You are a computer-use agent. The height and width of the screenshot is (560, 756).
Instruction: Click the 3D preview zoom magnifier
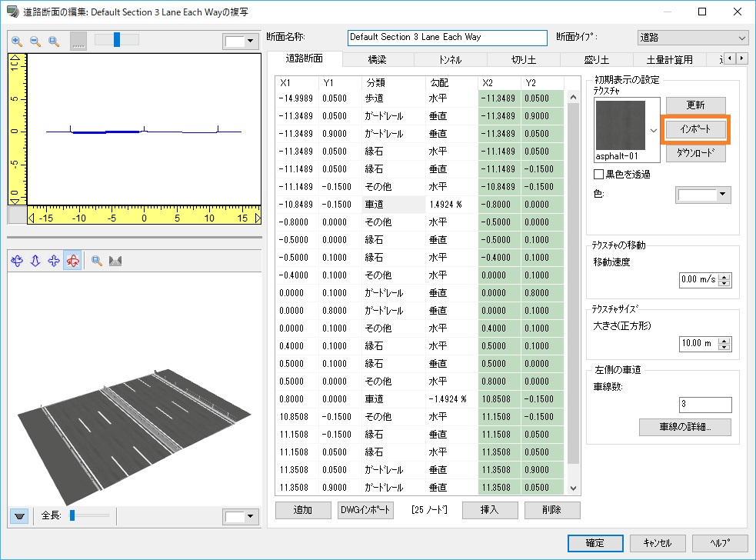pyautogui.click(x=98, y=262)
